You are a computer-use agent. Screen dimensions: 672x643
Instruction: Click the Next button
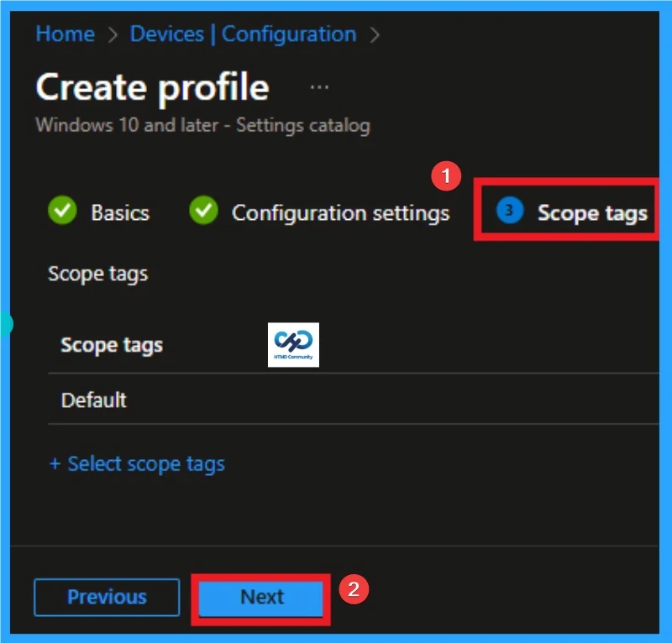click(x=261, y=597)
